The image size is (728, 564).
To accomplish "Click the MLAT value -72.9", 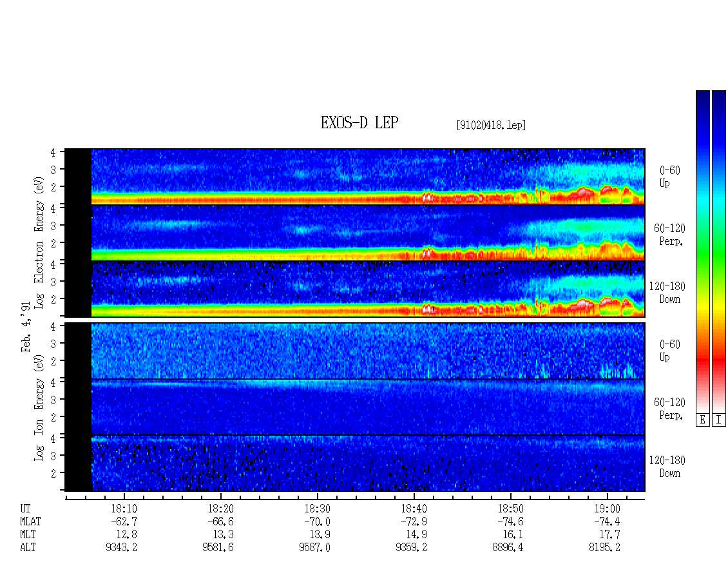I will click(414, 521).
